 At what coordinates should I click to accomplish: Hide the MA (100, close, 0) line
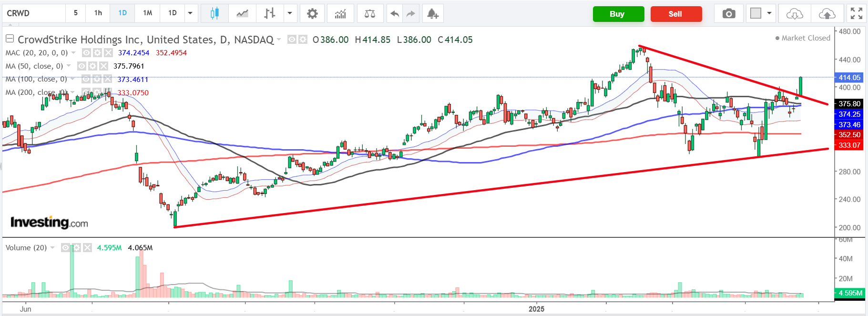point(86,79)
